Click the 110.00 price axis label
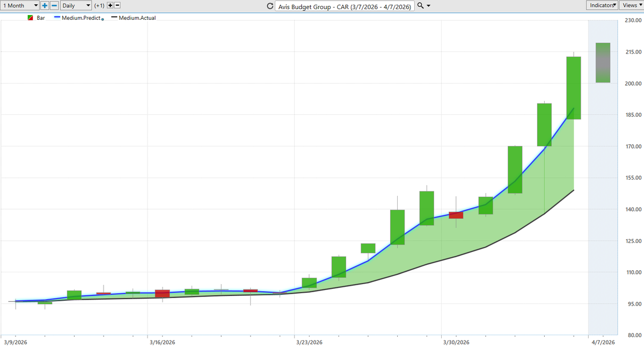Image resolution: width=644 pixels, height=349 pixels. (634, 273)
